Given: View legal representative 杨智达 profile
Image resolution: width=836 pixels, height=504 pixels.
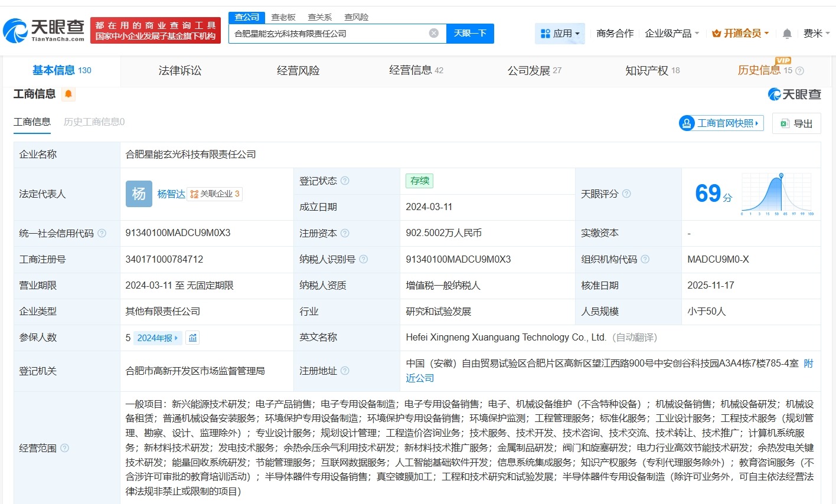Looking at the screenshot, I should tap(170, 194).
